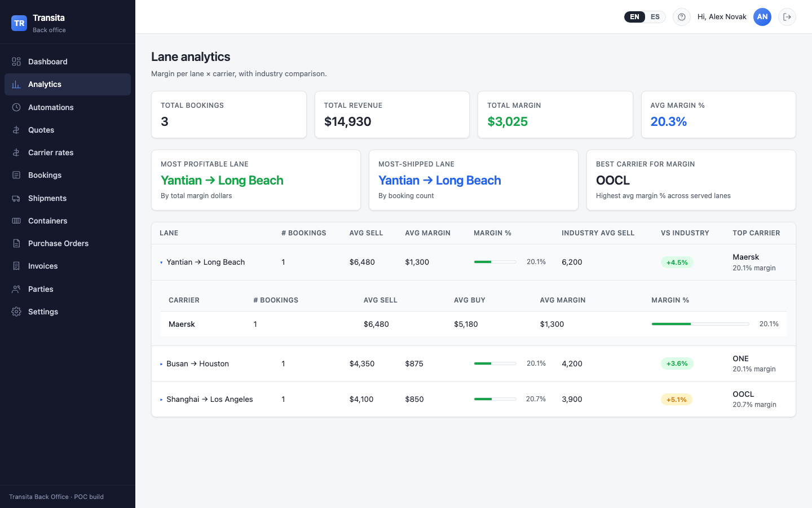Image resolution: width=812 pixels, height=508 pixels.
Task: Switch language to ES
Action: (x=655, y=17)
